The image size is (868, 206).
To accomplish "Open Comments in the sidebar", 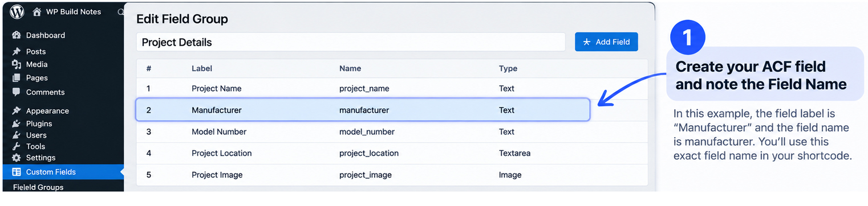I will tap(46, 92).
